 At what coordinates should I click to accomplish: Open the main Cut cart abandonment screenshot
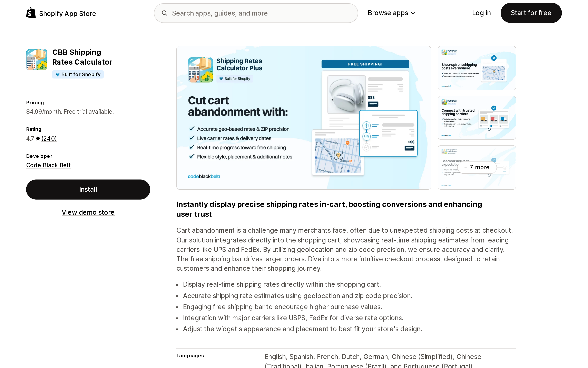pos(304,118)
